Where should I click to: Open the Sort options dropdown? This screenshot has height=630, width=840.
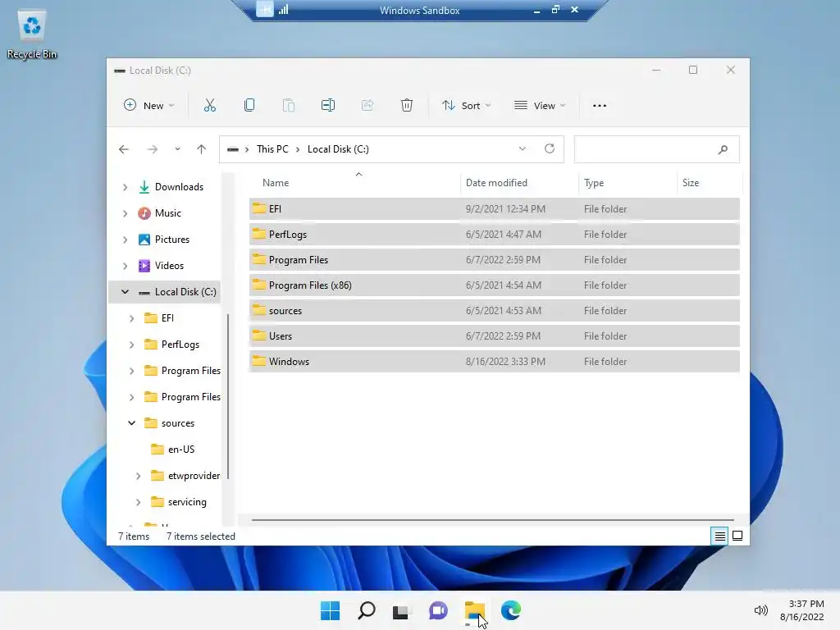coord(466,106)
